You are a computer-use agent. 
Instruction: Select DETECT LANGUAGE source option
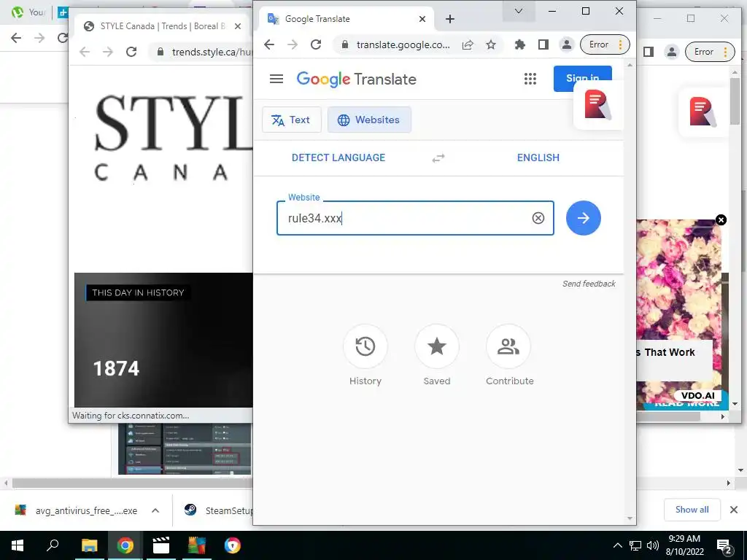[338, 157]
